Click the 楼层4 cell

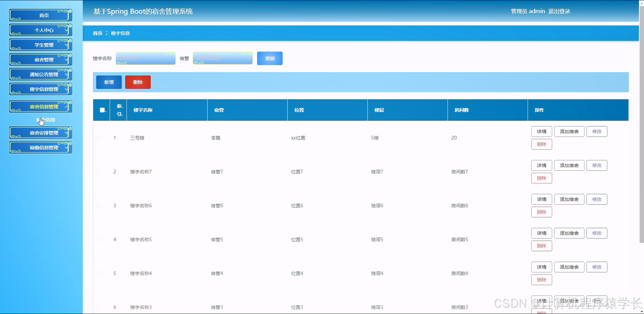(377, 274)
